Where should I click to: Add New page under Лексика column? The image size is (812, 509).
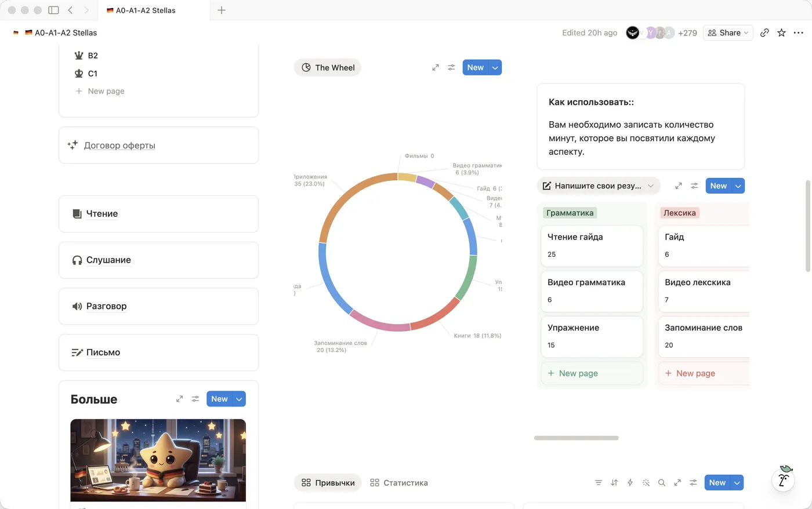tap(704, 373)
